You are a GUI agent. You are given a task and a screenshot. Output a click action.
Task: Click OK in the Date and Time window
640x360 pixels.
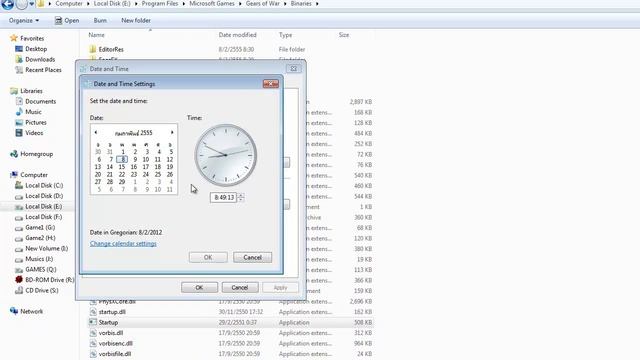pos(199,288)
